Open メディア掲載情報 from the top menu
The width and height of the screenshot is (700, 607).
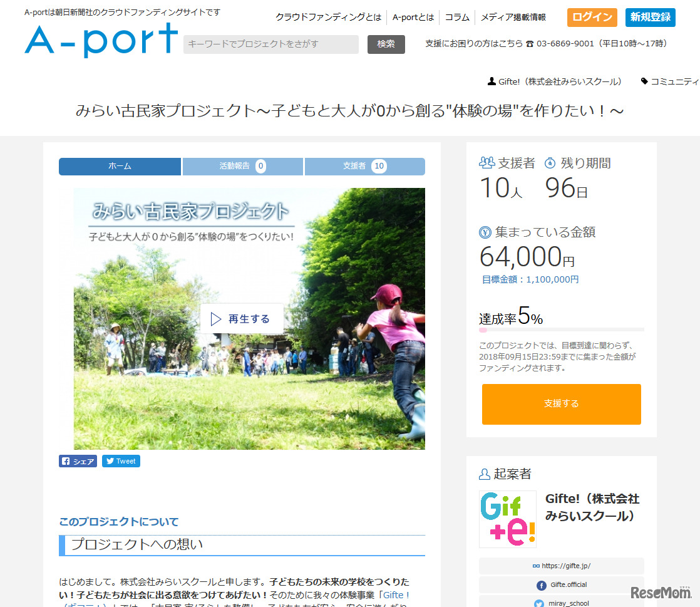tap(513, 18)
